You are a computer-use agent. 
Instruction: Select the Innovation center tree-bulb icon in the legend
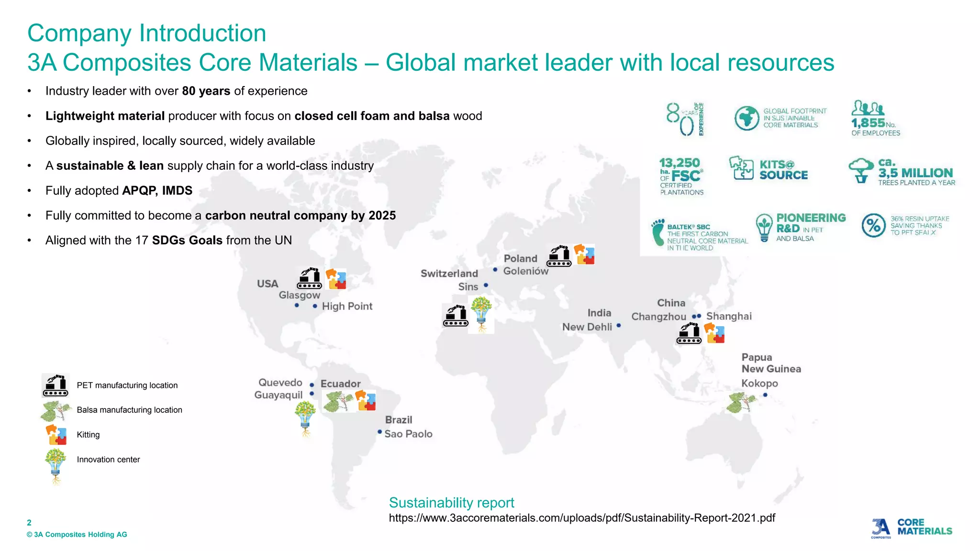point(56,467)
